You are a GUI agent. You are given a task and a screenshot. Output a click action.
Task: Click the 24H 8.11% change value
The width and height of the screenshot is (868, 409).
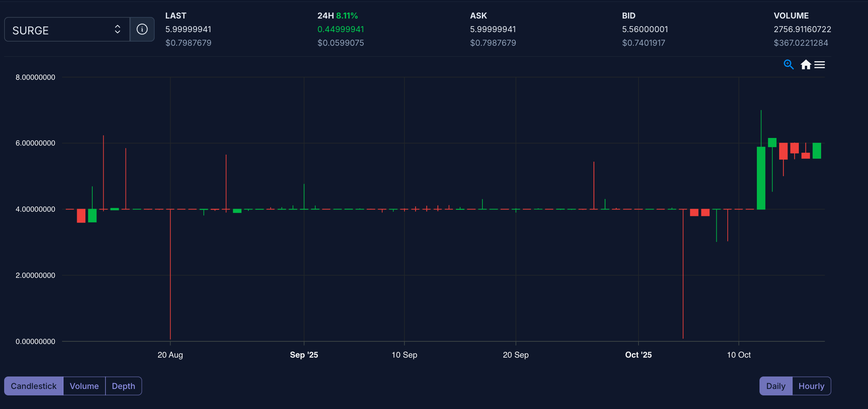346,15
